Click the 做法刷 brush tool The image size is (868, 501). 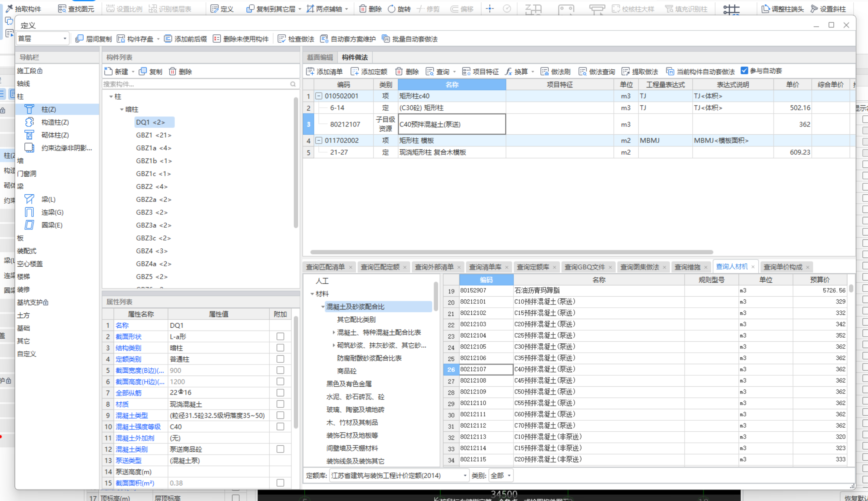[544, 71]
